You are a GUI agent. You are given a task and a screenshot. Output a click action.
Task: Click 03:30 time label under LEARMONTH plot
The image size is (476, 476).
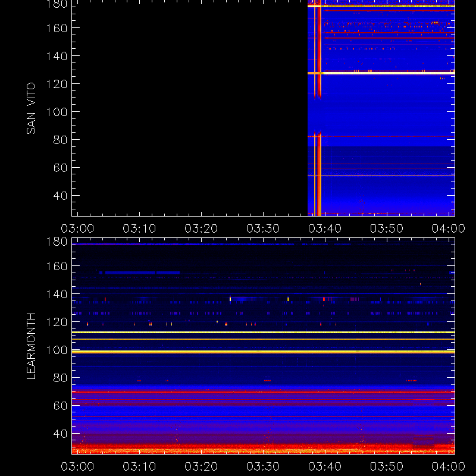(x=263, y=466)
